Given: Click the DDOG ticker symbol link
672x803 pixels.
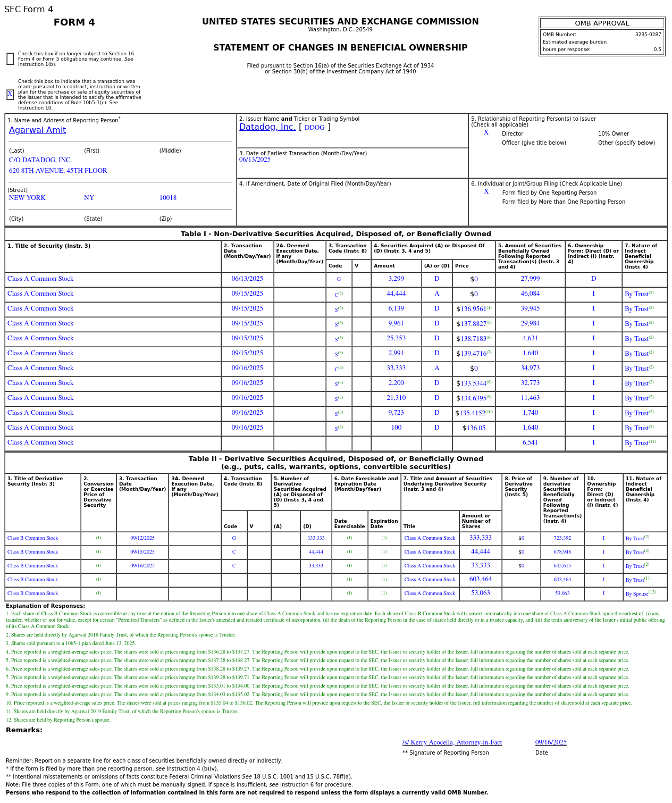Looking at the screenshot, I should [314, 128].
